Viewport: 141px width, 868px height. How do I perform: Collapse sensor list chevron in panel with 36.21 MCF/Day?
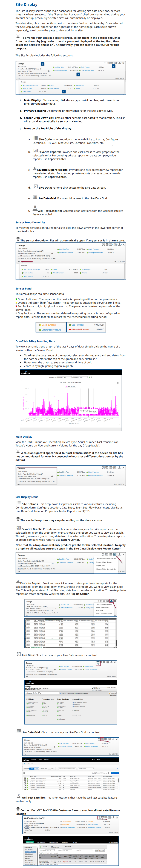pos(19,78)
